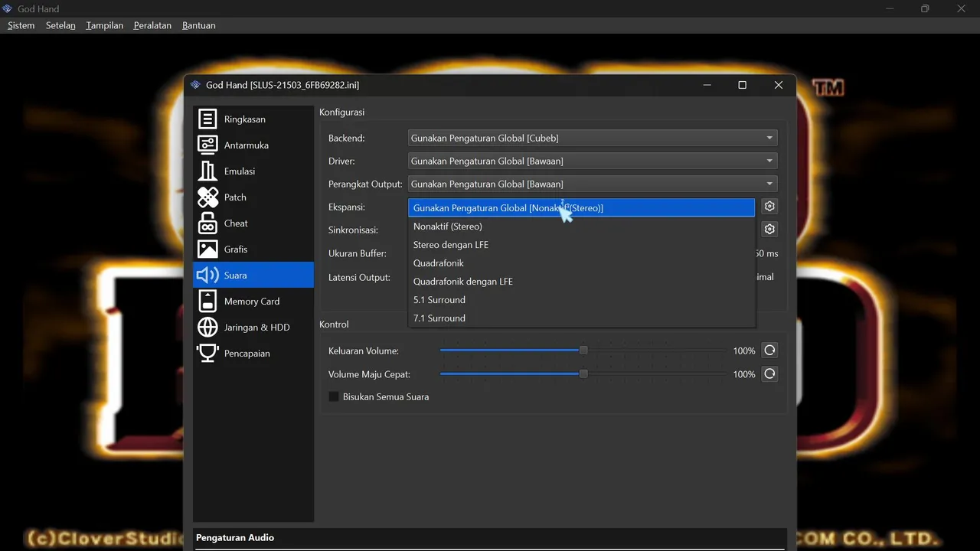Open the Ringkasan summary page icon

pos(207,119)
